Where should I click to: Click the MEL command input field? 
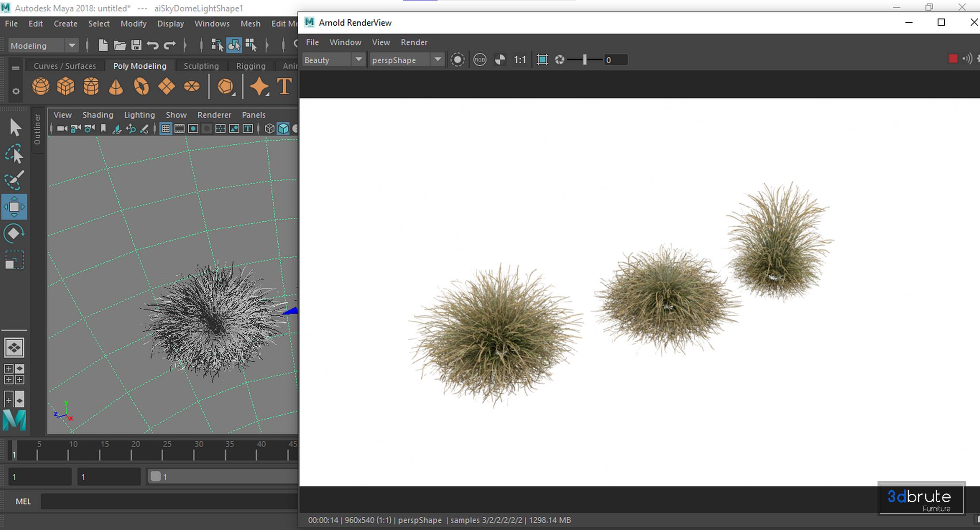click(169, 501)
